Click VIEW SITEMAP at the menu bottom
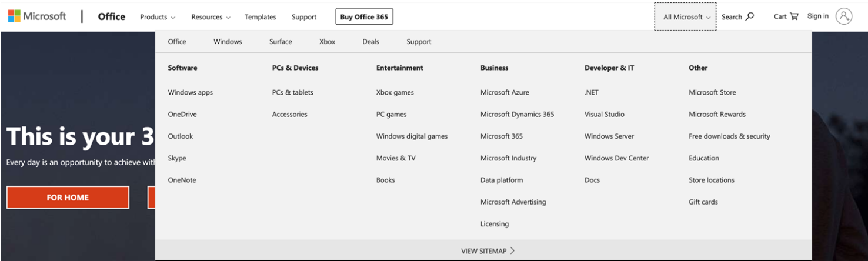This screenshot has height=261, width=868. pyautogui.click(x=488, y=250)
